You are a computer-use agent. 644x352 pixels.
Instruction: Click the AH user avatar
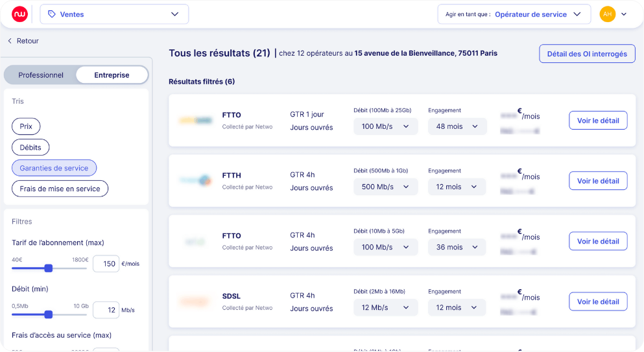(x=608, y=14)
